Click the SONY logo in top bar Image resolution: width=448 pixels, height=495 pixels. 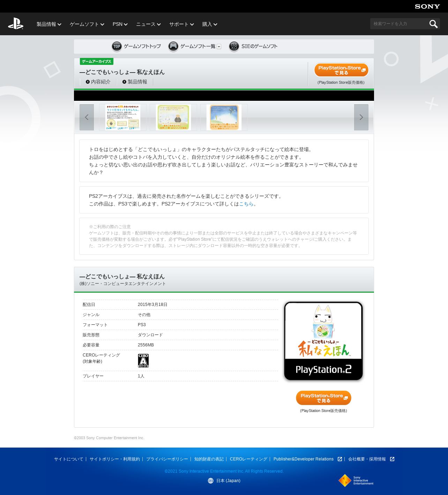pyautogui.click(x=427, y=6)
